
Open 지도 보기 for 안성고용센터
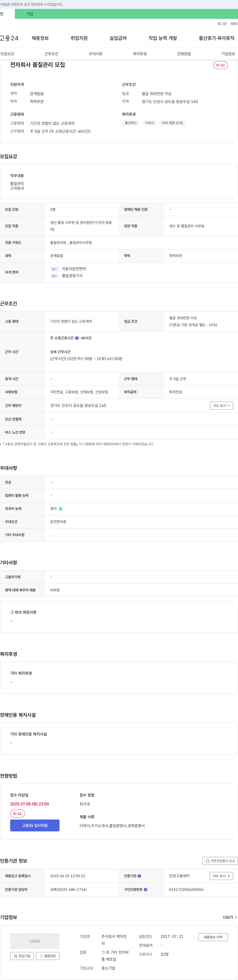point(221,876)
